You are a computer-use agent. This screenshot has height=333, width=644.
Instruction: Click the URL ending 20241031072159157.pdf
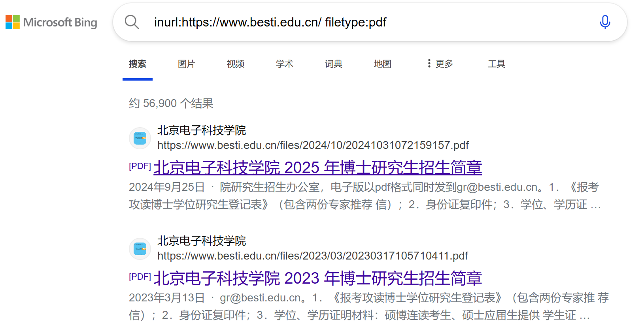tap(313, 145)
